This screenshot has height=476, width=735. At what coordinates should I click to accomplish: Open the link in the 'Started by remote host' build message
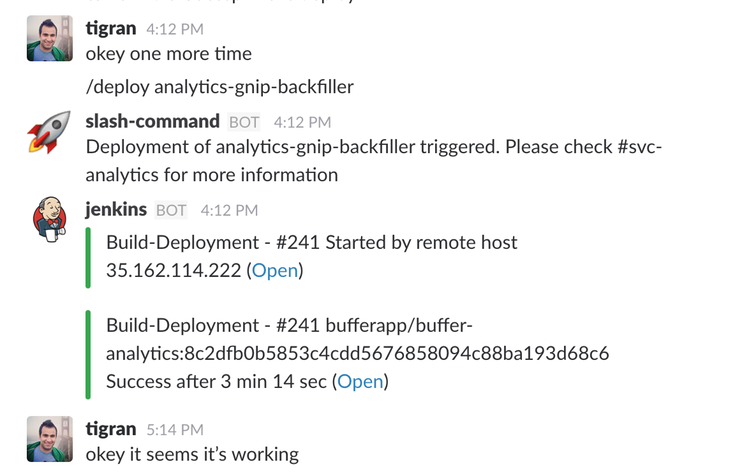pyautogui.click(x=275, y=271)
